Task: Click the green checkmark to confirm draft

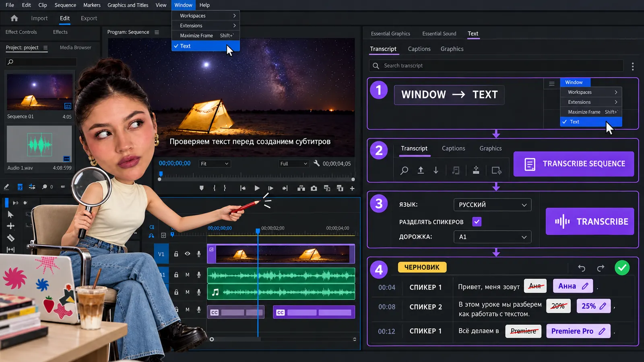Action: coord(622,268)
